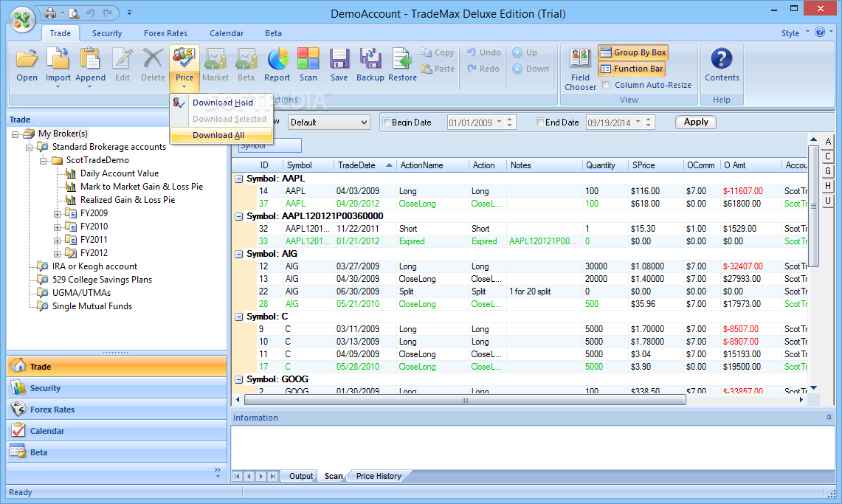The width and height of the screenshot is (842, 504).
Task: Open the Style dropdown menu
Action: [795, 33]
